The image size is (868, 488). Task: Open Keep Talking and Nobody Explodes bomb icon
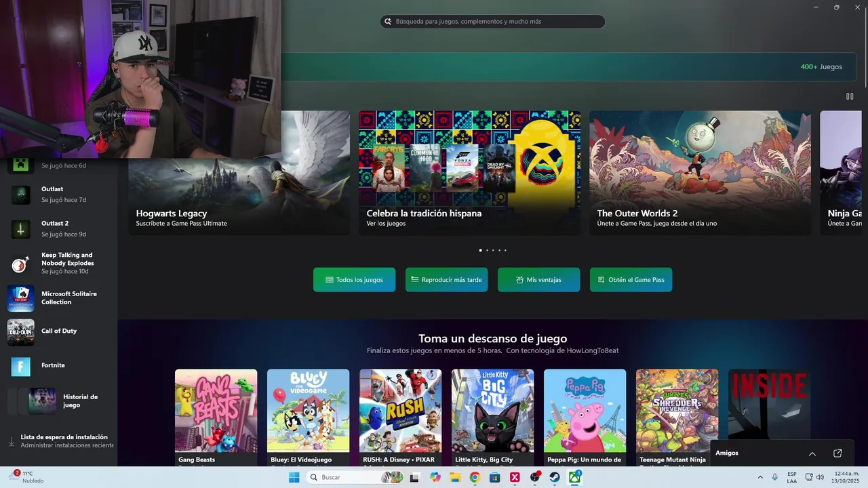[20, 264]
